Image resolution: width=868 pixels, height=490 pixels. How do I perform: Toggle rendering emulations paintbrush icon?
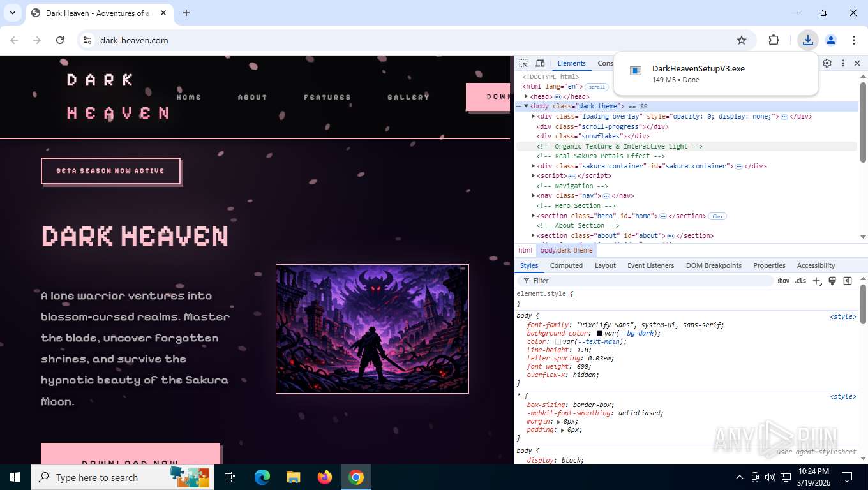click(832, 281)
